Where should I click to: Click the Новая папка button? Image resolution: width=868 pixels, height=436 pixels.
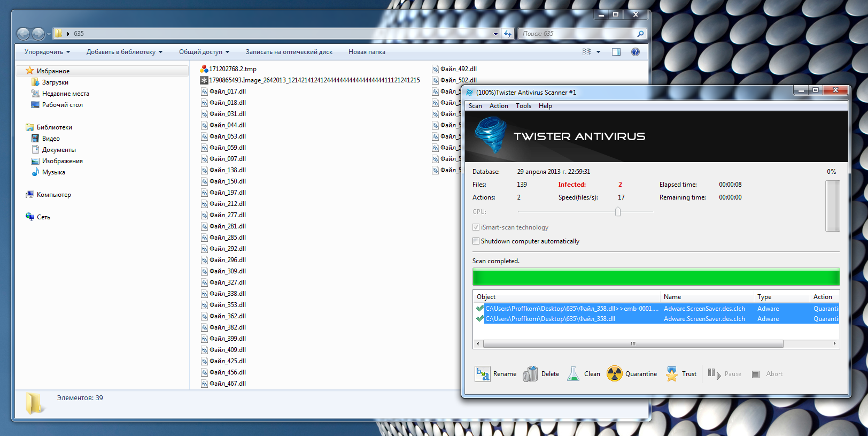[x=367, y=52]
